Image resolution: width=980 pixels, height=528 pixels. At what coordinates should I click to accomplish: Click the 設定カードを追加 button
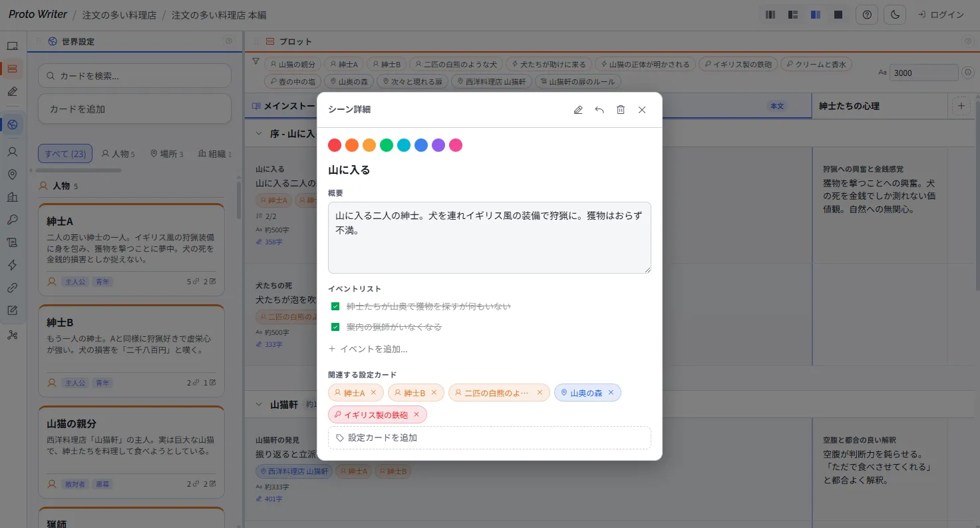[490, 437]
